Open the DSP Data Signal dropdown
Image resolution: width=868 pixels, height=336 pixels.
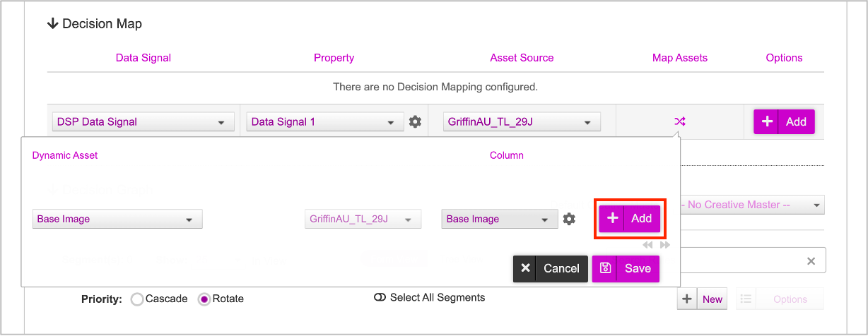coord(143,121)
